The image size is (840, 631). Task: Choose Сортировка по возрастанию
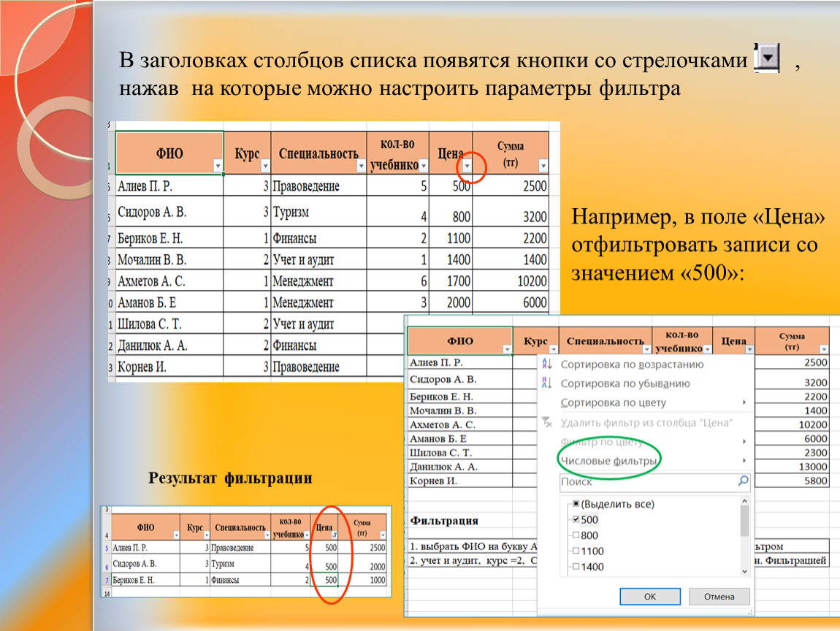point(632,364)
